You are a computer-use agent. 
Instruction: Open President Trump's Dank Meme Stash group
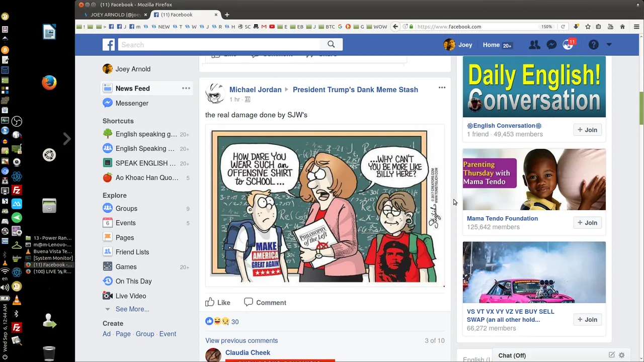coord(355,89)
